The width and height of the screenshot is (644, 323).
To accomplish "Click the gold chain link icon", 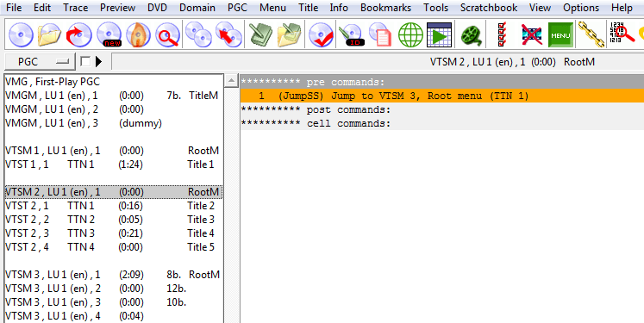I will (591, 35).
